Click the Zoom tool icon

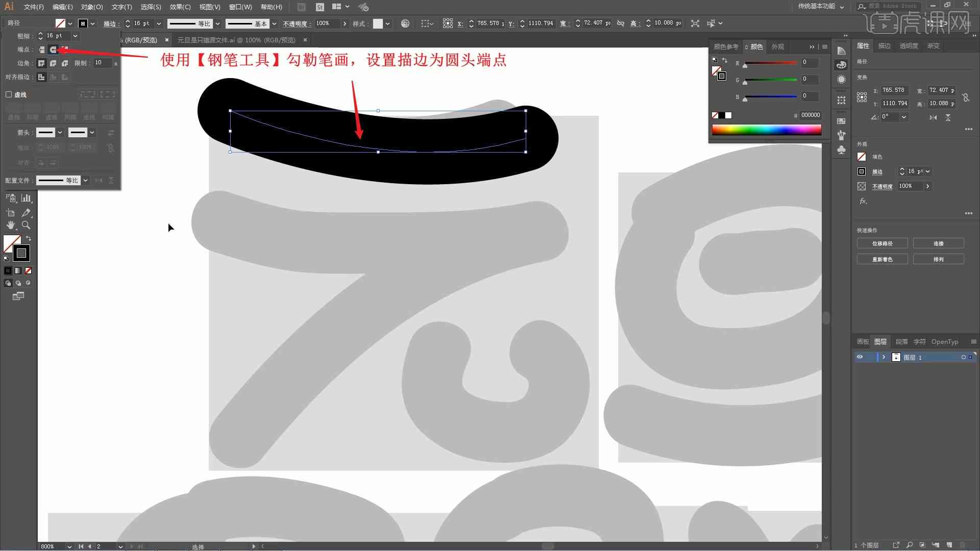26,224
